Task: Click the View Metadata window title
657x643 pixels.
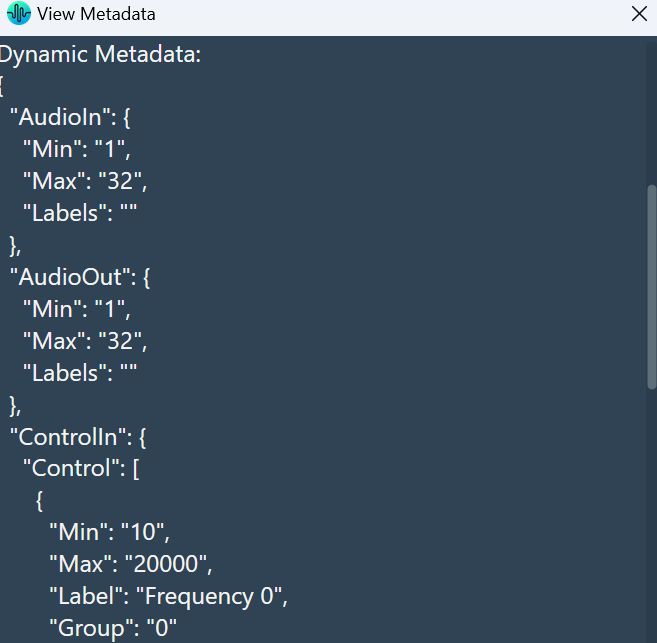Action: [x=96, y=14]
